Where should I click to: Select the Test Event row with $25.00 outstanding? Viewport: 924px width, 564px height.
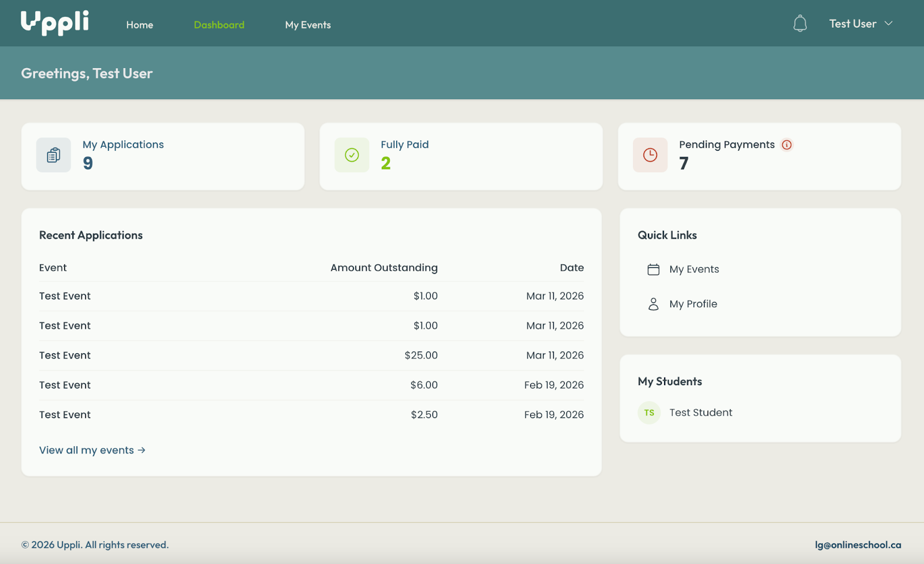tap(65, 356)
